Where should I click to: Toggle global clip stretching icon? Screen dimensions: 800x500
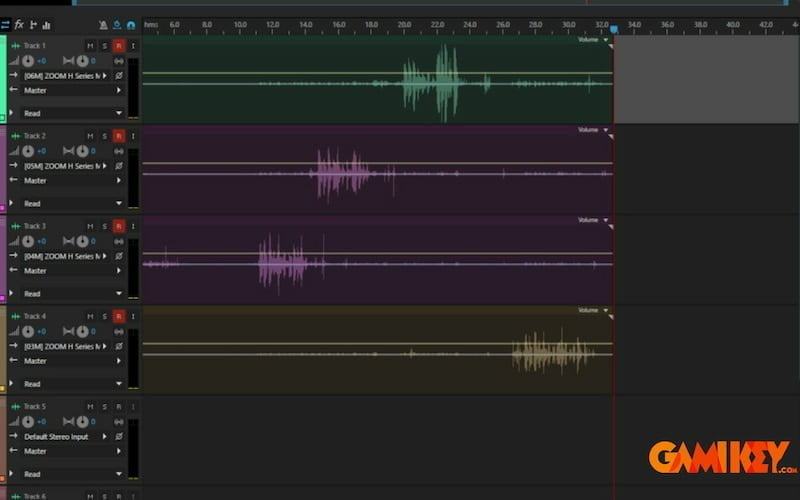(x=117, y=24)
